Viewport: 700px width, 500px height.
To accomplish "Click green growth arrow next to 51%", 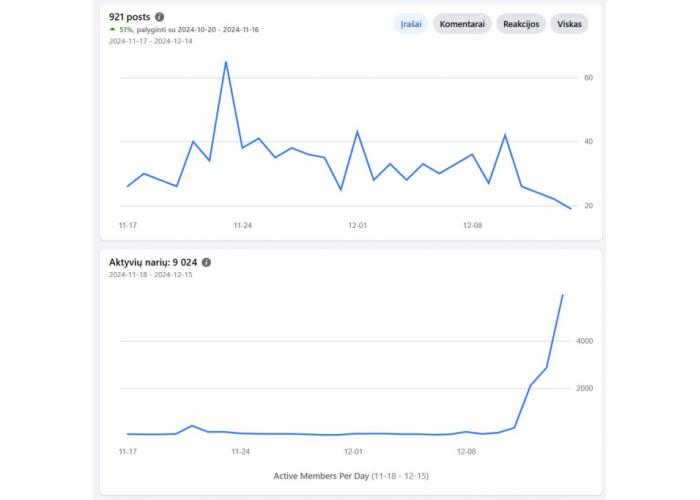I will [x=112, y=30].
